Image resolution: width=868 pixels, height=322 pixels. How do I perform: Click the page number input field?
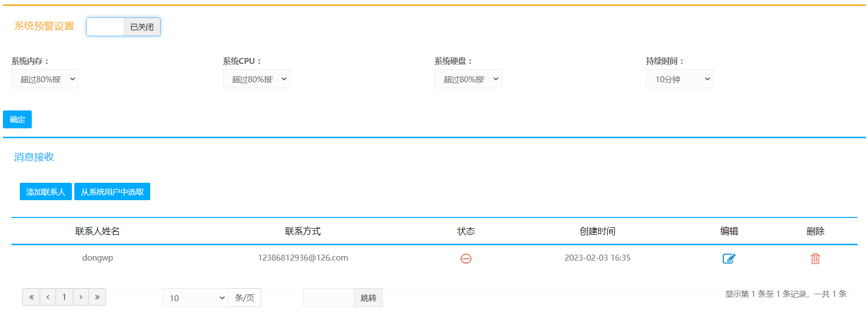[x=329, y=298]
